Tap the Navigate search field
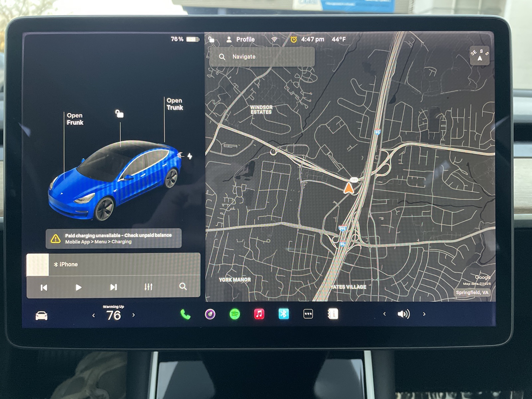 coord(262,57)
